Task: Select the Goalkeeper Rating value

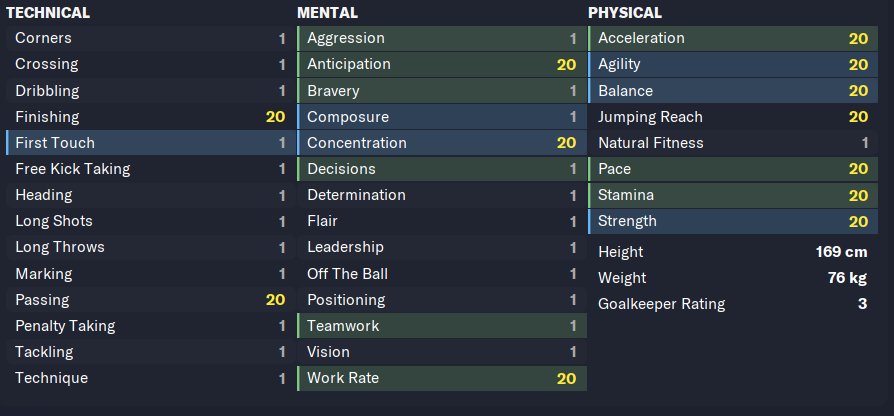Action: 862,304
